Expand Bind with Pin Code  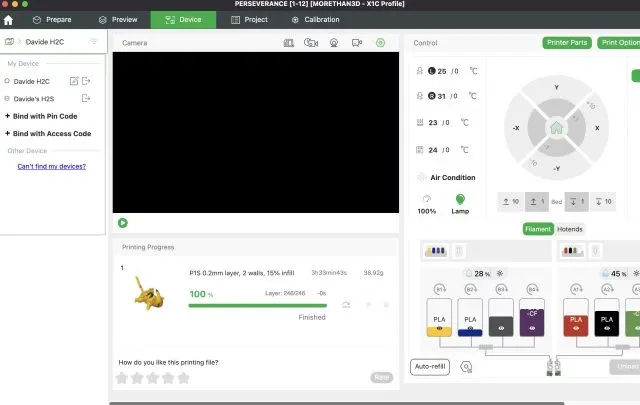pos(46,116)
